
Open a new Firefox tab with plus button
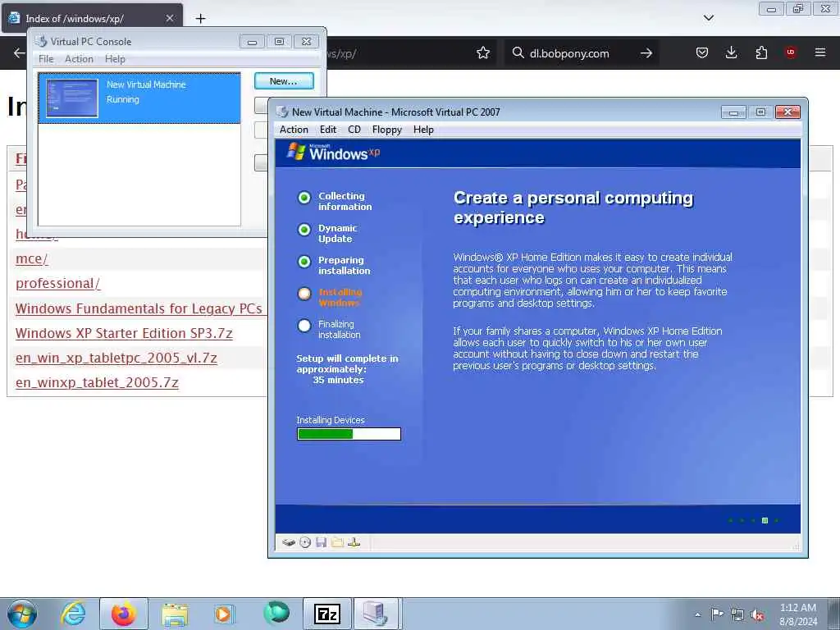coord(200,19)
